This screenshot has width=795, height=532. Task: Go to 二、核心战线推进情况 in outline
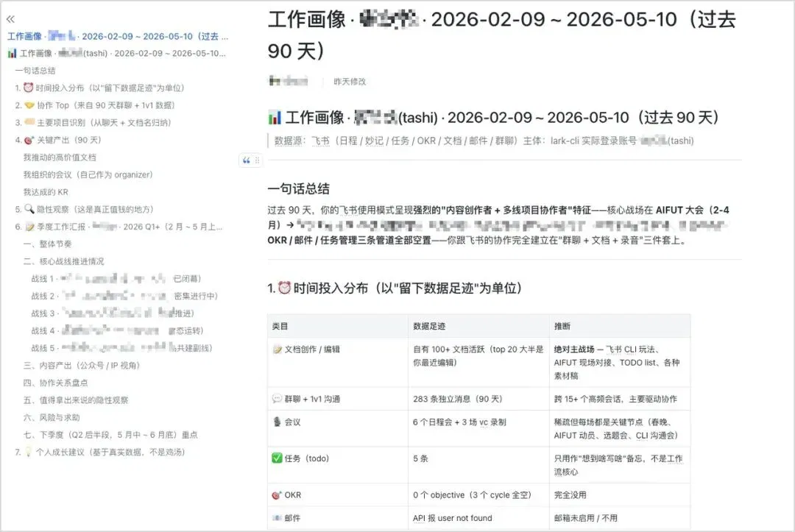(x=63, y=261)
